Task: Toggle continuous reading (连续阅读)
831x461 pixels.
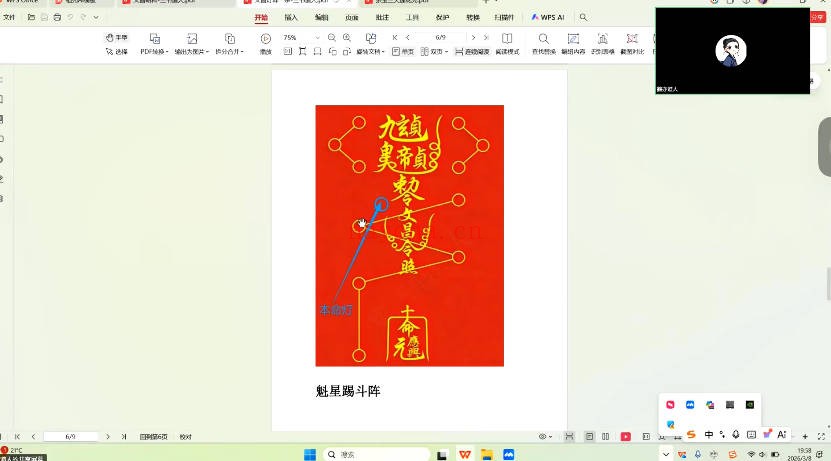Action: [x=472, y=51]
